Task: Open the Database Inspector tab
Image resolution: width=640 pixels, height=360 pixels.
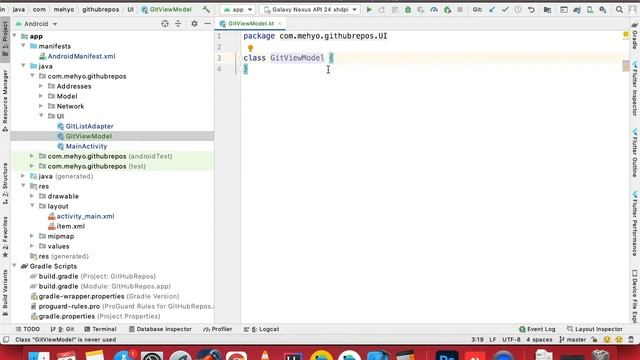Action: pyautogui.click(x=160, y=329)
